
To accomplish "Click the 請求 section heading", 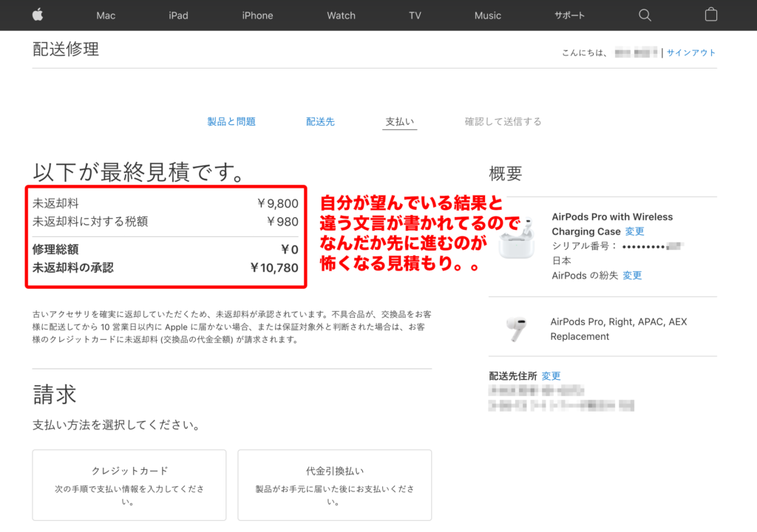I will point(55,395).
